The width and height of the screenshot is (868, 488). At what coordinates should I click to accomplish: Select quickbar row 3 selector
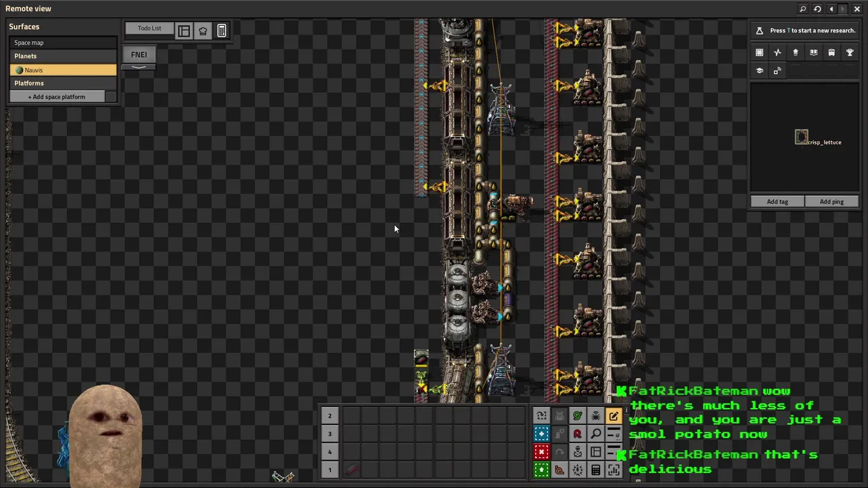coord(330,434)
